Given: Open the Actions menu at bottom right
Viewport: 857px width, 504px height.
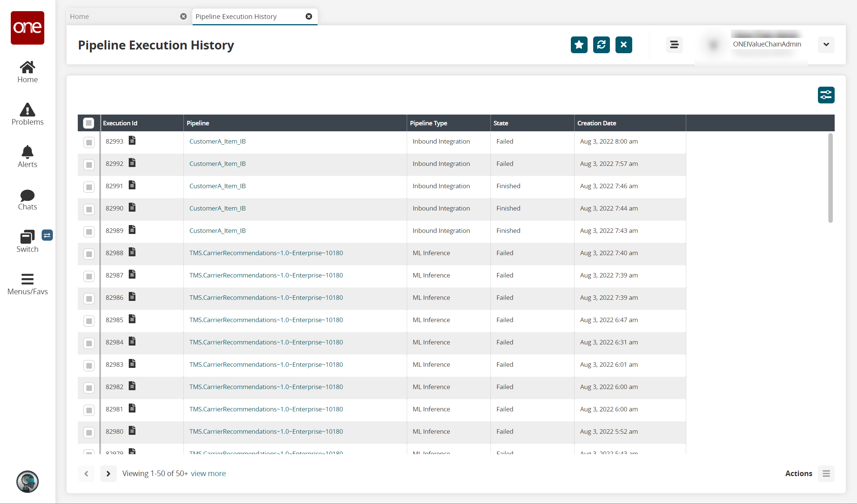Looking at the screenshot, I should pyautogui.click(x=826, y=473).
